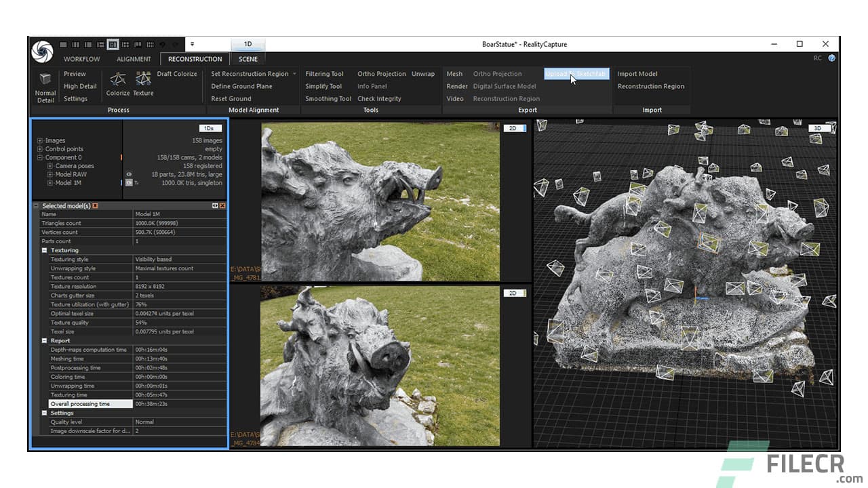868x488 pixels.
Task: Start a Mesh export
Action: [x=455, y=74]
